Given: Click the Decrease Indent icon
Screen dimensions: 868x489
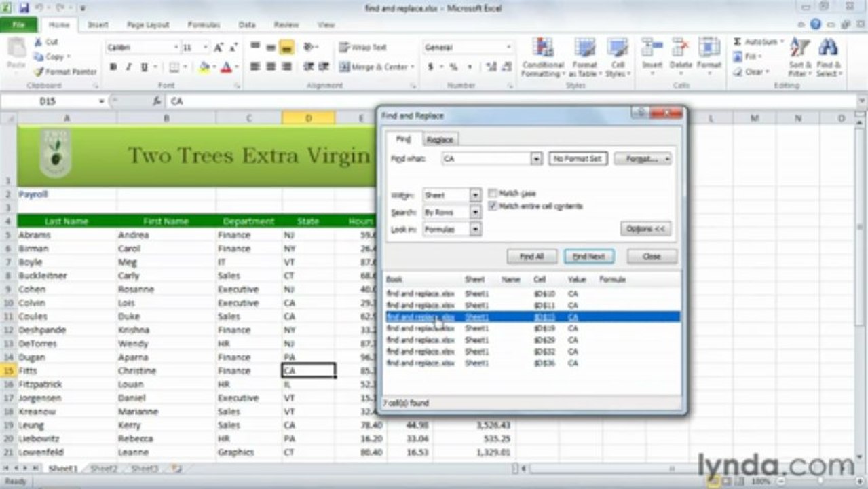Looking at the screenshot, I should pyautogui.click(x=308, y=67).
